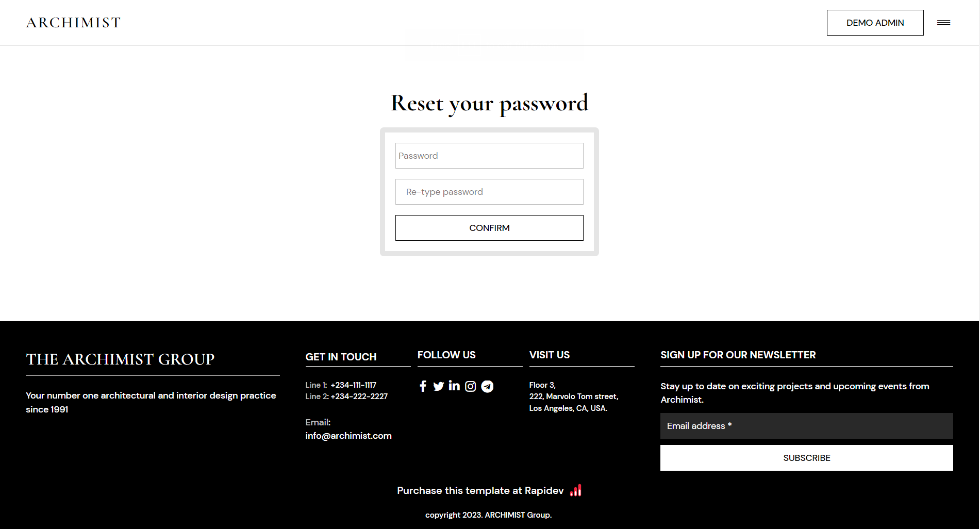This screenshot has width=980, height=529.
Task: Open the info@archimist.com email link
Action: [x=348, y=436]
